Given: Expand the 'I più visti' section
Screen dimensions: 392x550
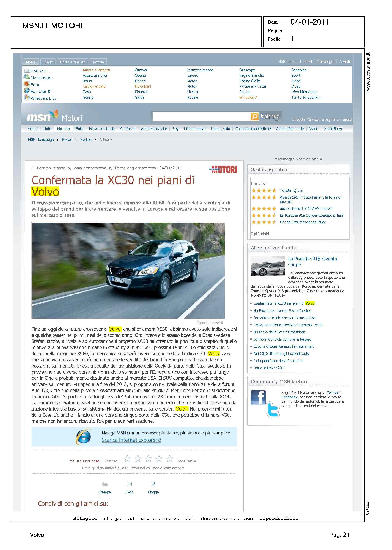Looking at the screenshot, I should [x=260, y=234].
